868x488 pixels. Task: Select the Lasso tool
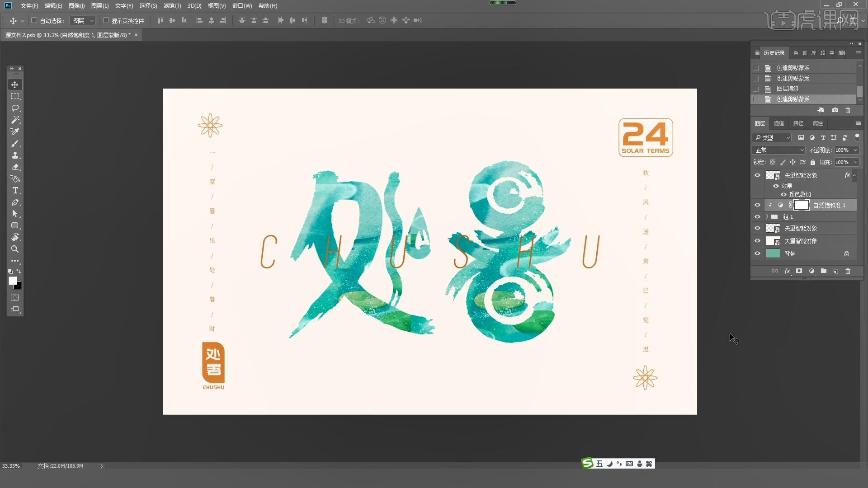click(x=15, y=108)
